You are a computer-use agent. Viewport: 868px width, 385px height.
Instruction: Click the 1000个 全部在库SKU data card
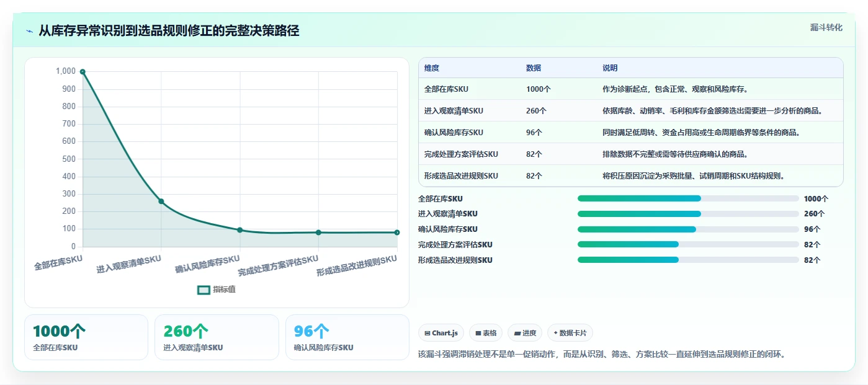tap(86, 337)
